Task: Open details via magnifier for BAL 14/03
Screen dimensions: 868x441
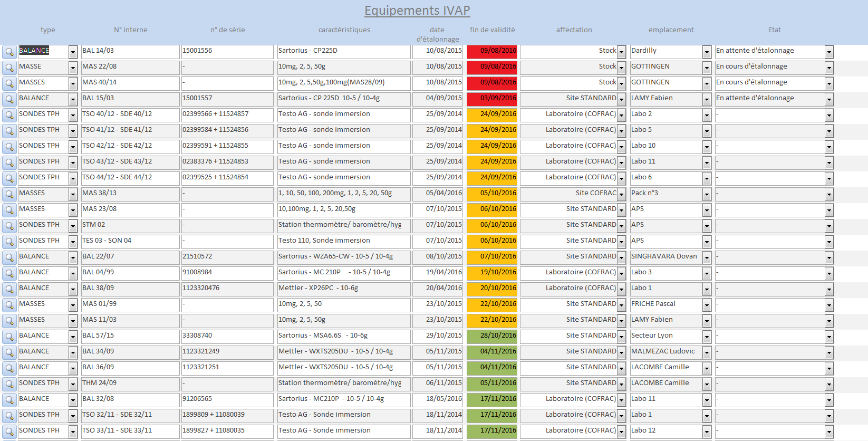Action: [9, 52]
